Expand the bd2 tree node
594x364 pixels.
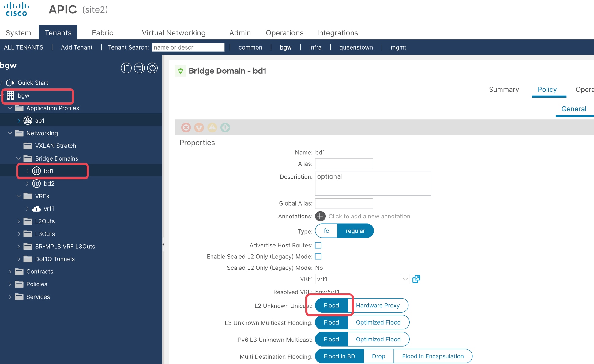[x=28, y=184]
